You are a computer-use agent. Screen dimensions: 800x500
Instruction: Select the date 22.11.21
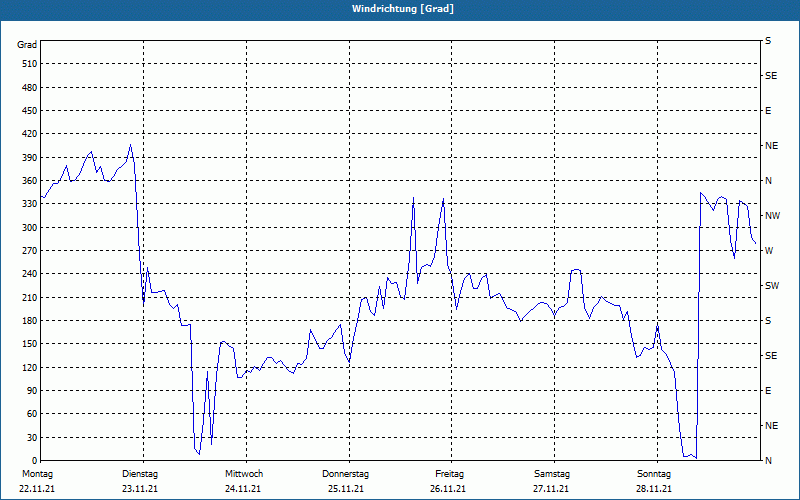(37, 489)
